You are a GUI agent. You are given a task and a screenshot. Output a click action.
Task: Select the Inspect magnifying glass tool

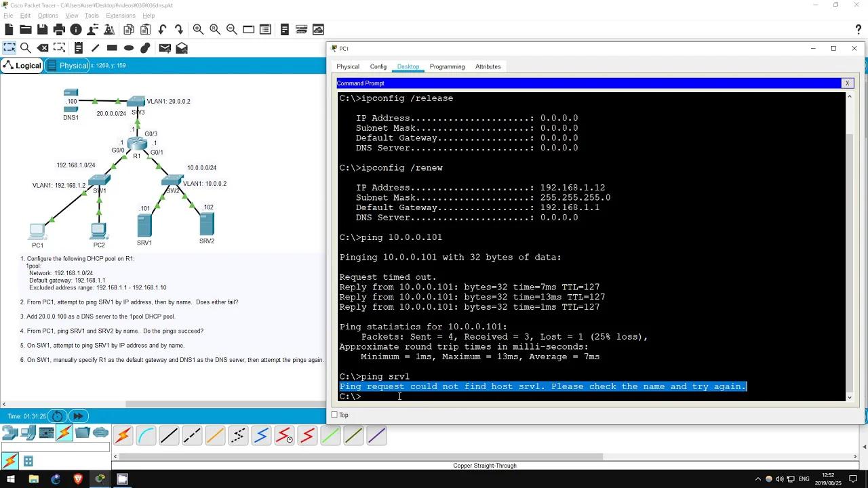26,47
